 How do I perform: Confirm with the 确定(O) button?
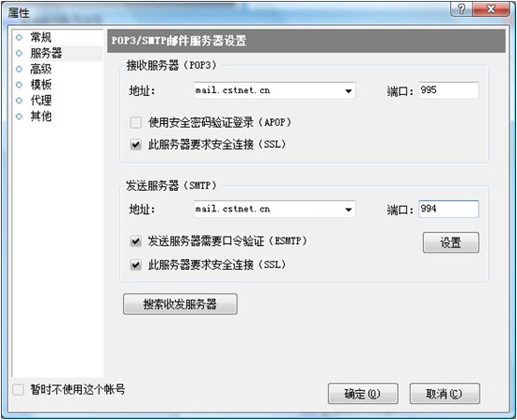click(363, 394)
